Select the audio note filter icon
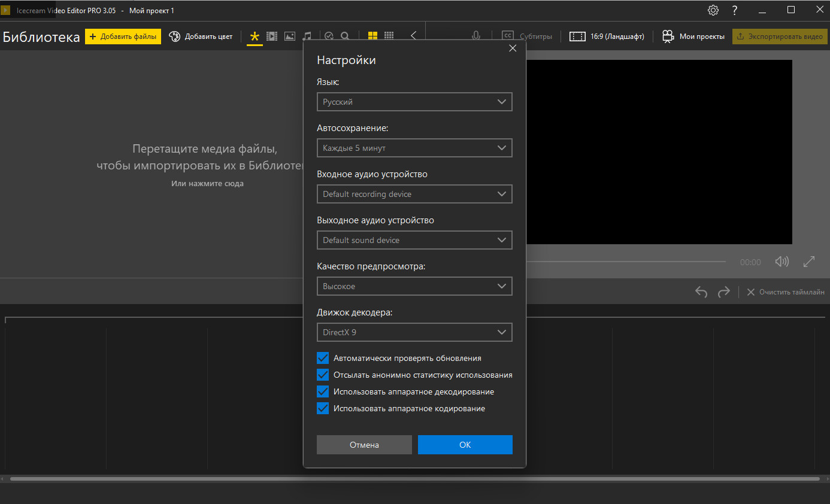830x504 pixels. pos(307,37)
